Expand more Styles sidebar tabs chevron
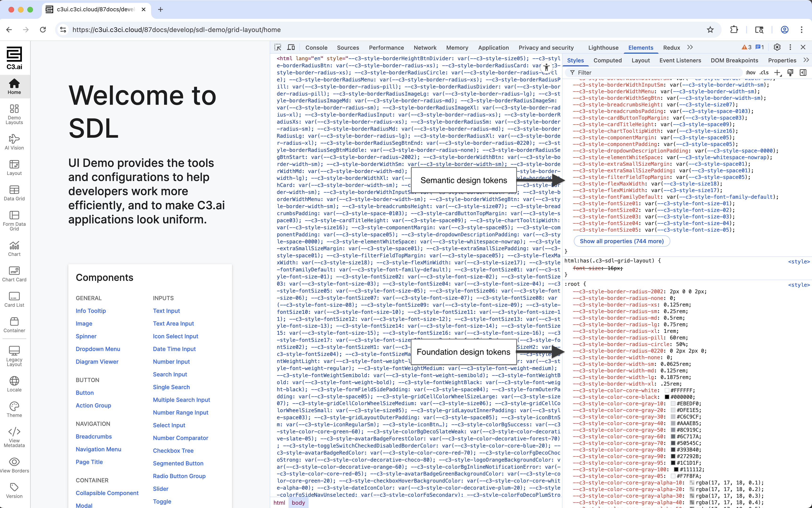This screenshot has width=812, height=508. (806, 60)
